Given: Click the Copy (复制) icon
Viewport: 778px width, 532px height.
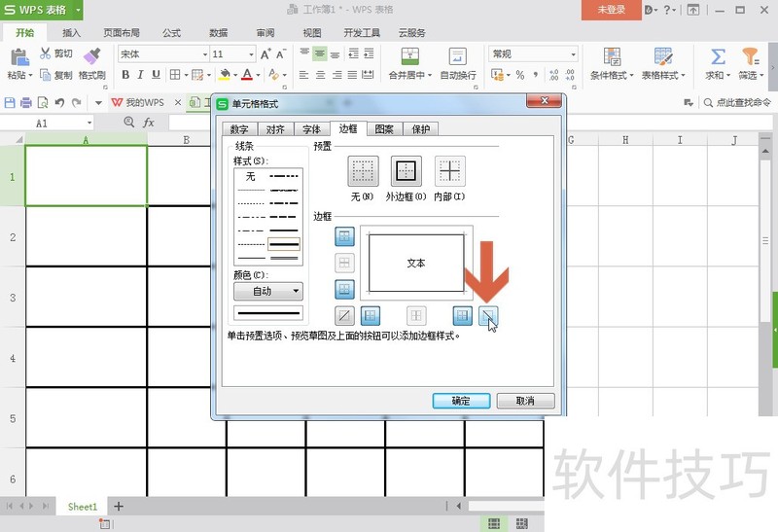Looking at the screenshot, I should click(45, 75).
